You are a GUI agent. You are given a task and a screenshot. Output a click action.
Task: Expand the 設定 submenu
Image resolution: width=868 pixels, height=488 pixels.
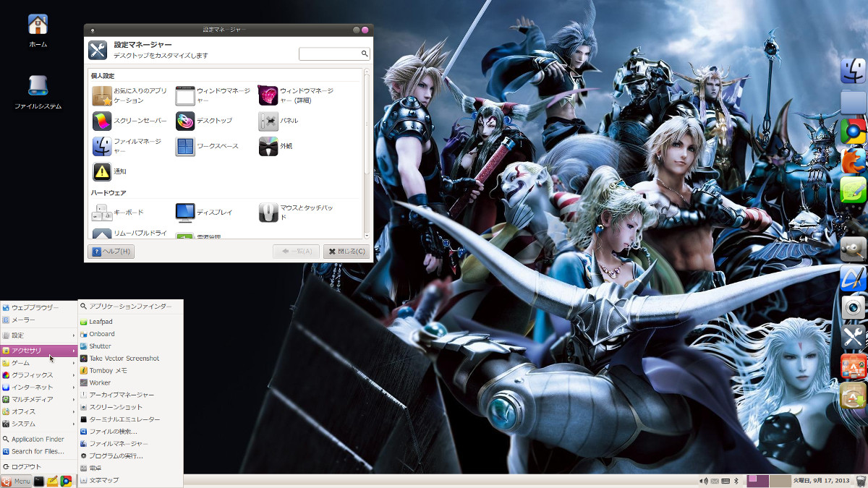pos(38,335)
